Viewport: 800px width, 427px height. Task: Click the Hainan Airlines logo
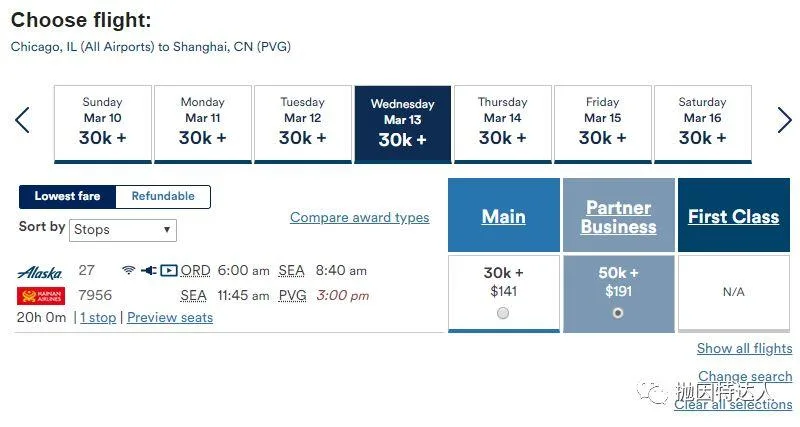pyautogui.click(x=40, y=296)
